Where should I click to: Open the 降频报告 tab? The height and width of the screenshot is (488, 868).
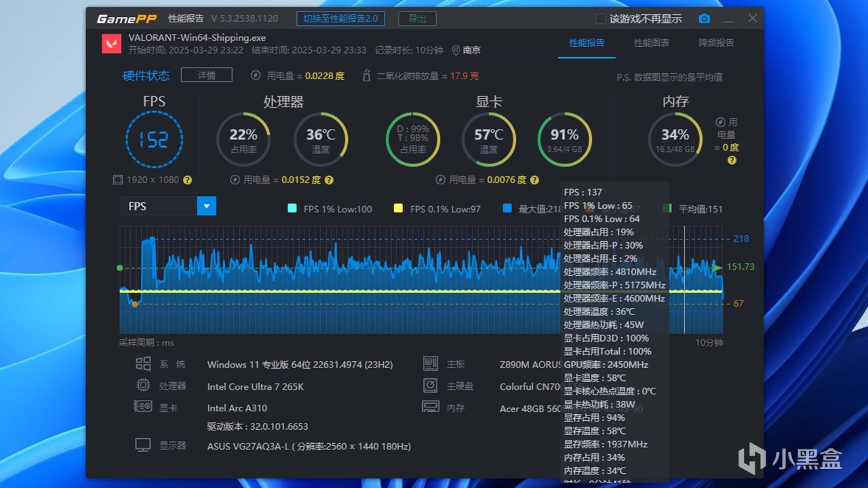[x=717, y=43]
